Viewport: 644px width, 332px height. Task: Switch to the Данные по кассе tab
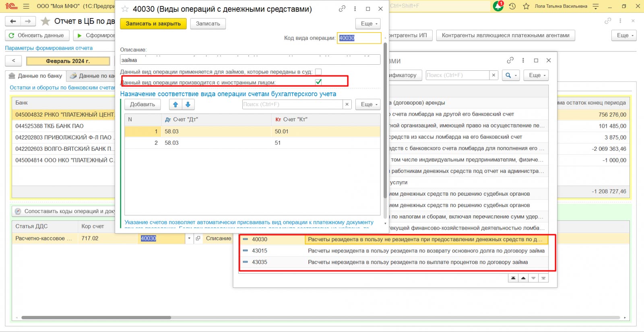[x=92, y=76]
